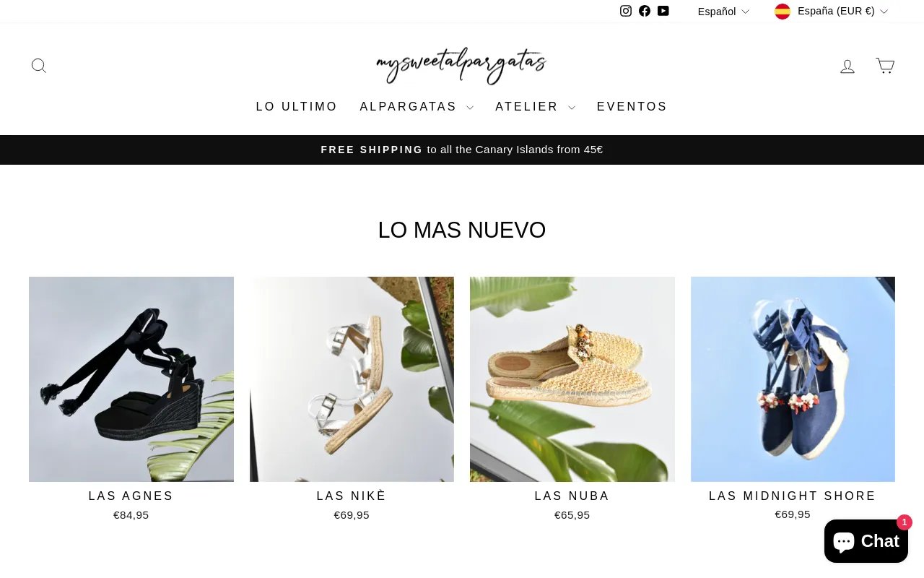This screenshot has height=578, width=924.
Task: Open the EVENTOS menu item
Action: [632, 107]
